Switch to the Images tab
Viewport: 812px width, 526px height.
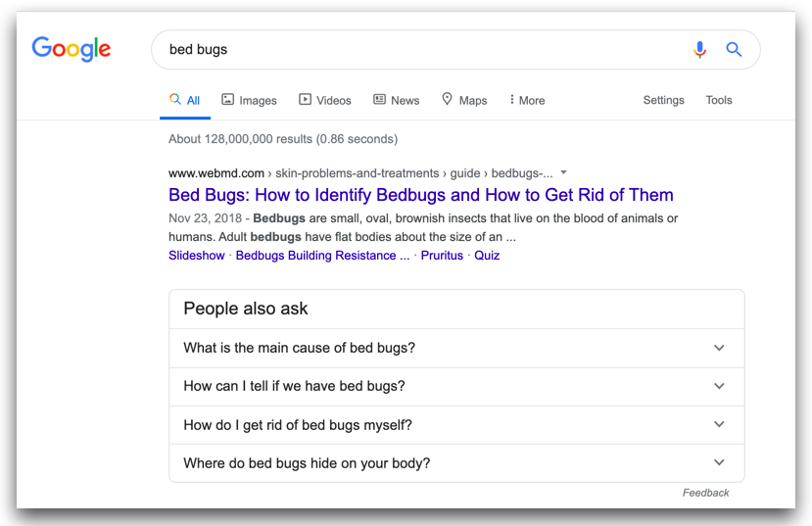coord(249,100)
